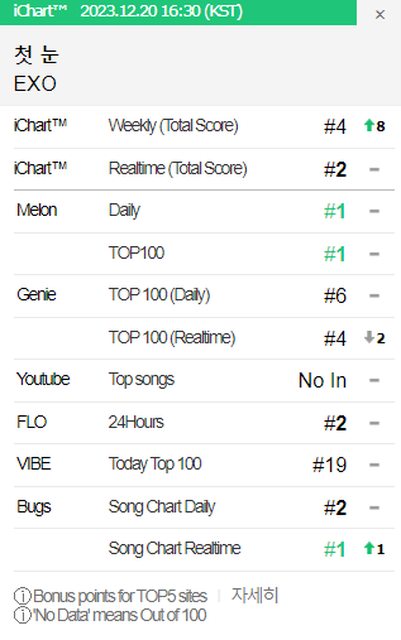This screenshot has height=640, width=401.
Task: Close the iChart popup with X
Action: point(380,15)
